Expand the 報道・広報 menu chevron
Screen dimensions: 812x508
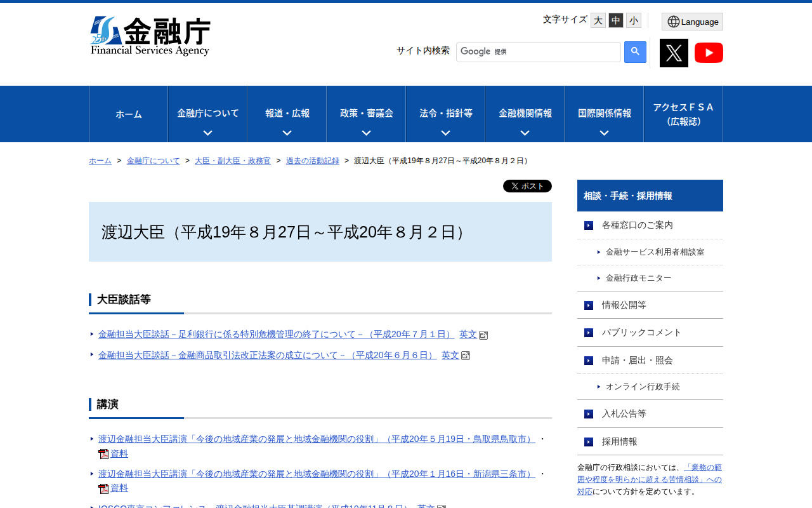coord(287,133)
